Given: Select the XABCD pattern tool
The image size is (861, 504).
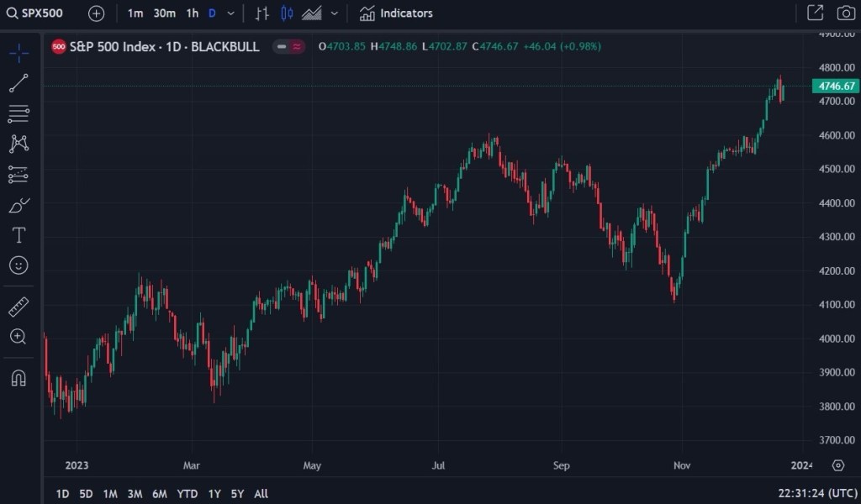Looking at the screenshot, I should [18, 144].
